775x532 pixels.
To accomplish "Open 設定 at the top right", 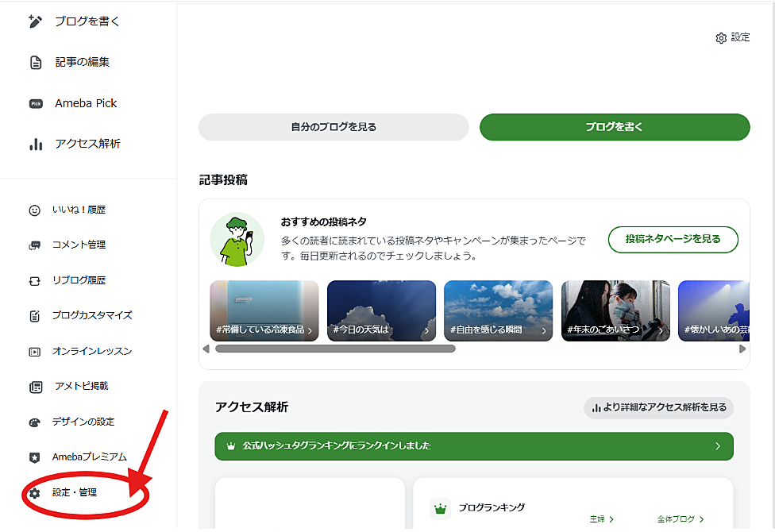I will pyautogui.click(x=732, y=37).
